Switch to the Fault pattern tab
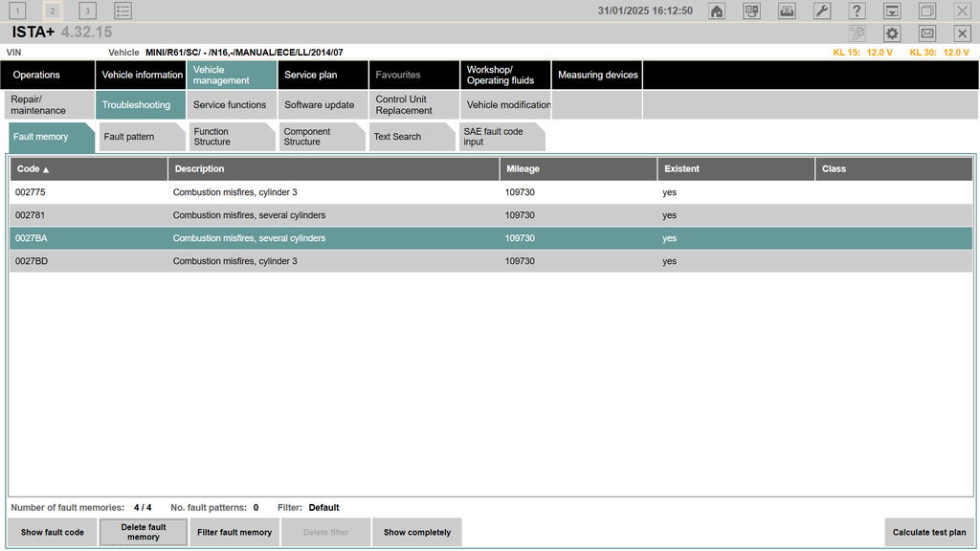This screenshot has width=980, height=551. [x=140, y=137]
